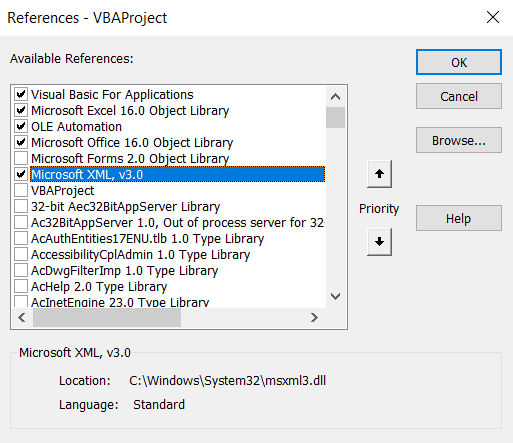Viewport: 513px width, 443px height.
Task: Move selected reference down in priority
Action: [x=379, y=242]
